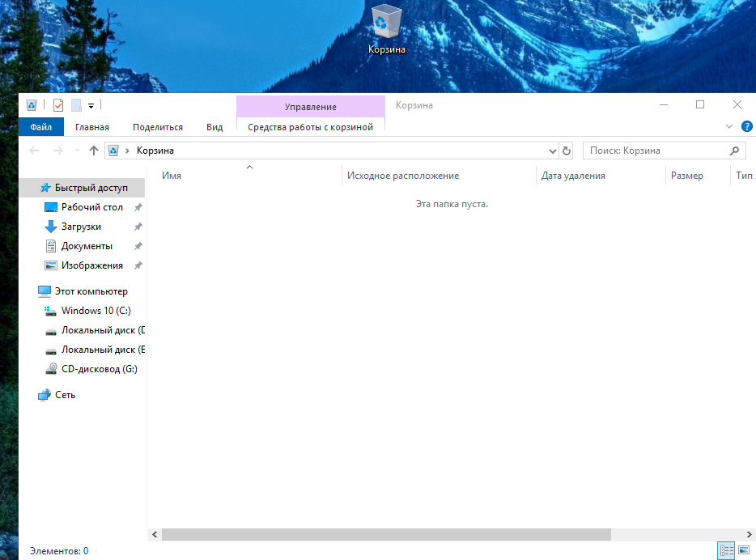This screenshot has width=756, height=560.
Task: Switch to large thumbnails view icon
Action: pos(744,550)
